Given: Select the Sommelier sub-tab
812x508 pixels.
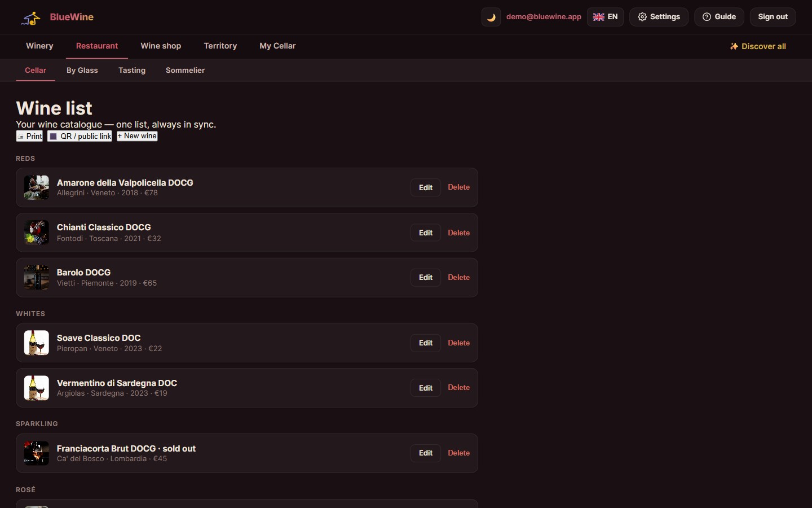Looking at the screenshot, I should coord(185,70).
